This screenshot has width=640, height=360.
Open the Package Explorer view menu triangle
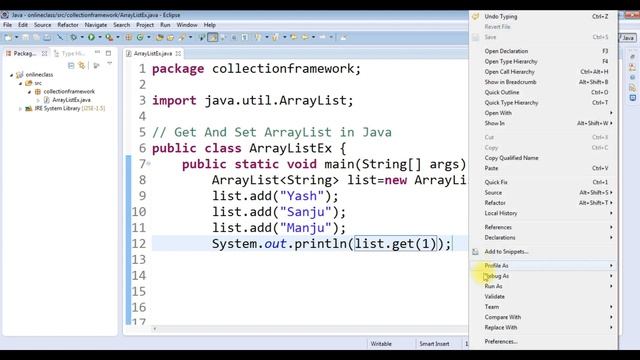pyautogui.click(x=109, y=63)
